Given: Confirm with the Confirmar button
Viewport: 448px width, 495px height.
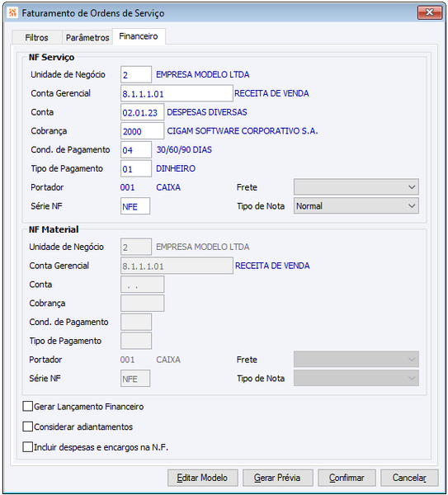Looking at the screenshot, I should tap(347, 478).
